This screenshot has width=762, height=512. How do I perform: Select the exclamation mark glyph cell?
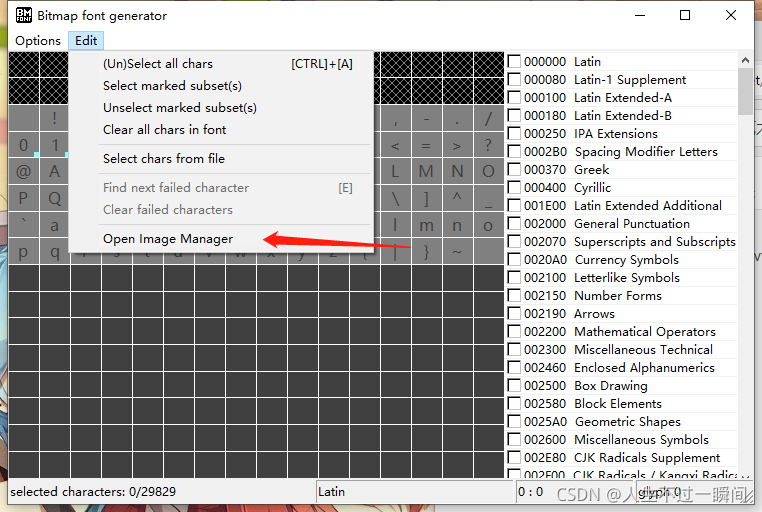(54, 118)
